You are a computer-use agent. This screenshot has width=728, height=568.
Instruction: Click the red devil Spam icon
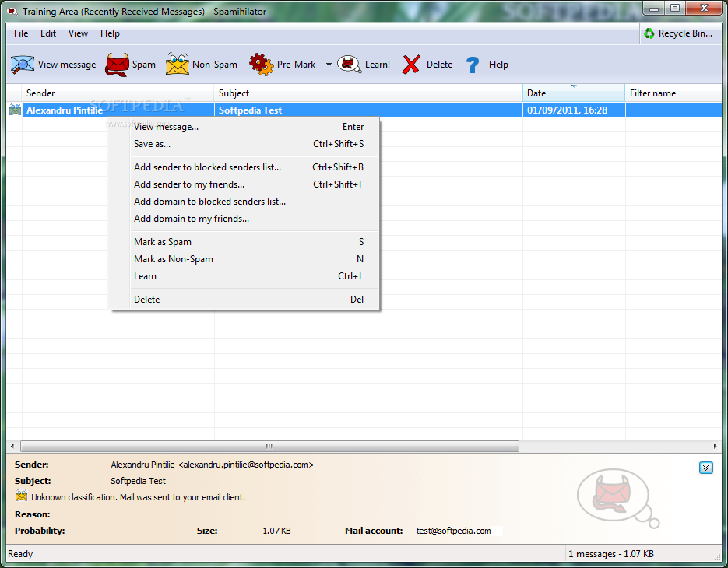coord(117,65)
